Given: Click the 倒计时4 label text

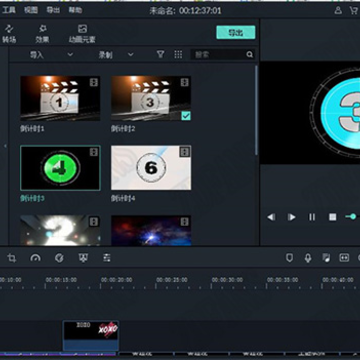Looking at the screenshot, I should (x=123, y=198).
